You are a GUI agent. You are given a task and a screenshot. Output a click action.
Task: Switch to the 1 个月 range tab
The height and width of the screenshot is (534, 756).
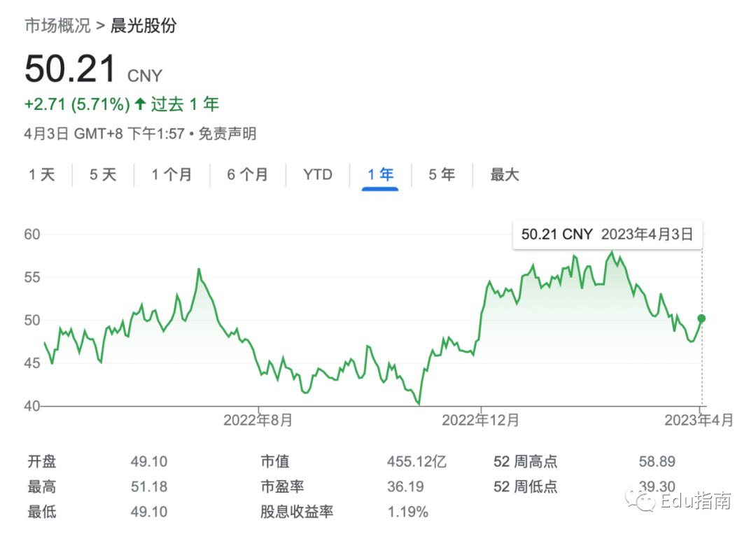coord(171,174)
